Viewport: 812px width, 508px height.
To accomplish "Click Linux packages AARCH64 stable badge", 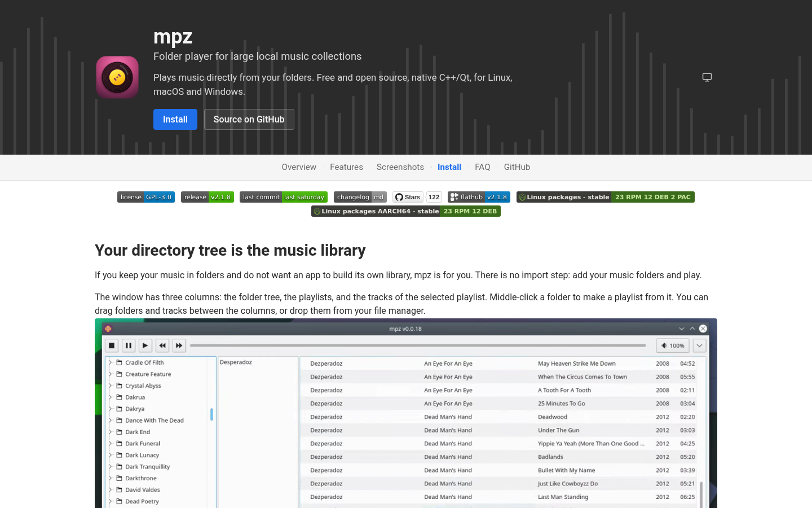I will click(x=406, y=211).
